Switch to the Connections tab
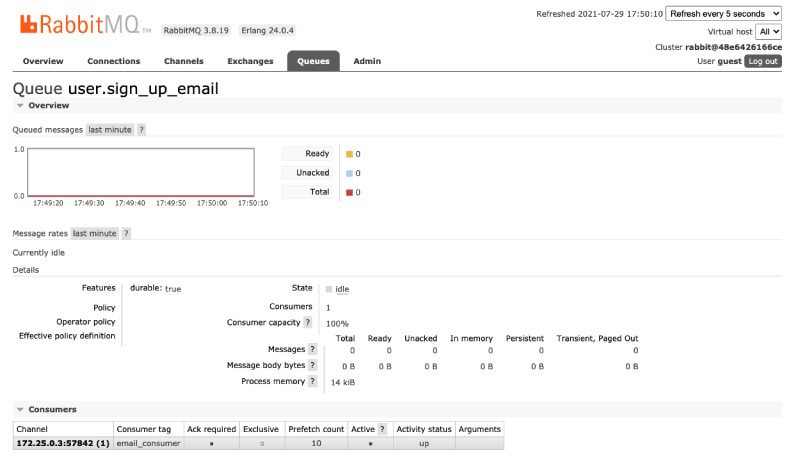 click(114, 61)
